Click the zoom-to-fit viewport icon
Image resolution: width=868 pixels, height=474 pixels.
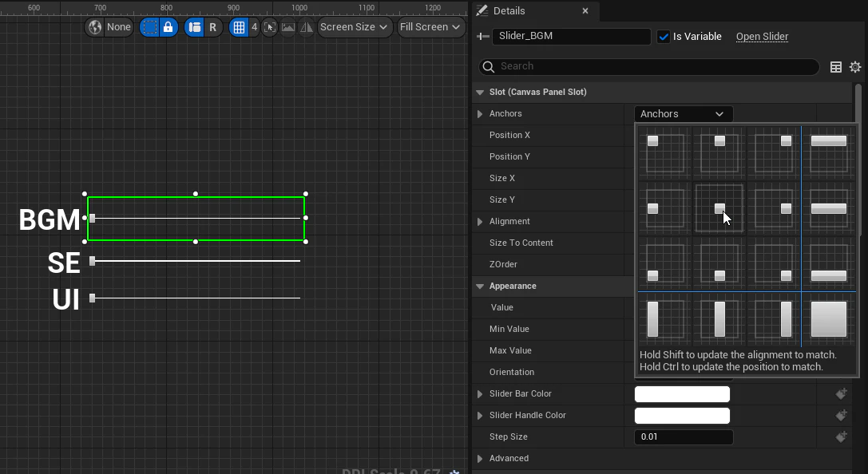(270, 27)
